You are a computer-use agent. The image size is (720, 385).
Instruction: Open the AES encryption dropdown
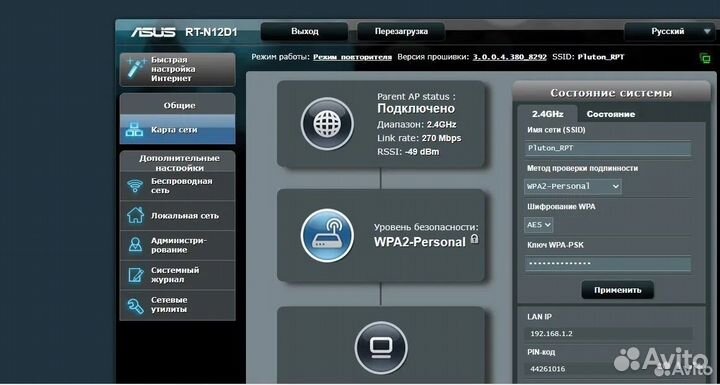click(x=539, y=225)
